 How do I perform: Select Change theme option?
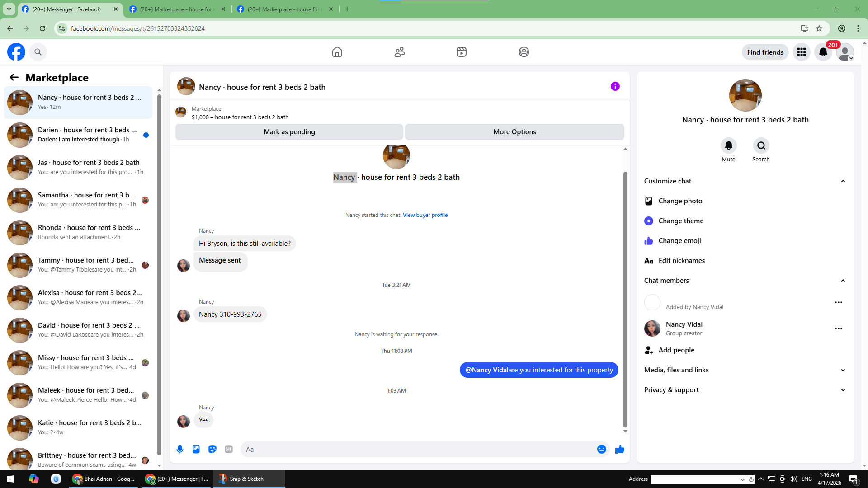[x=745, y=221]
